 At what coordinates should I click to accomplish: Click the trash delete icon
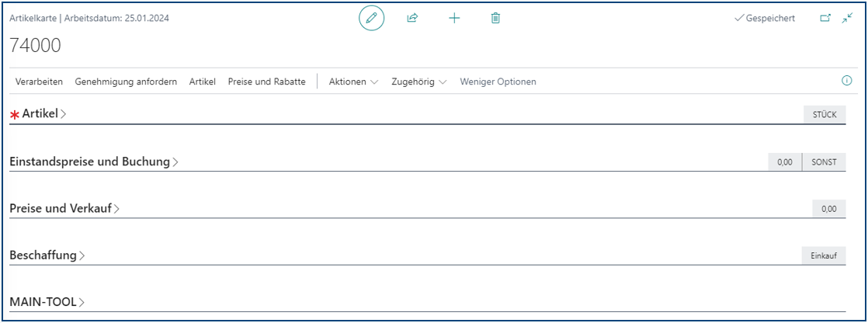tap(495, 19)
